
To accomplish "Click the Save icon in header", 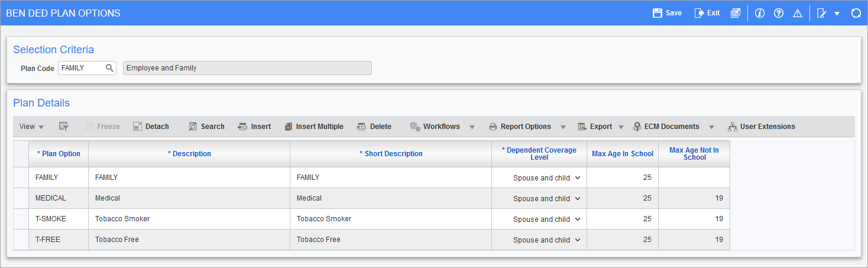I will tap(657, 13).
